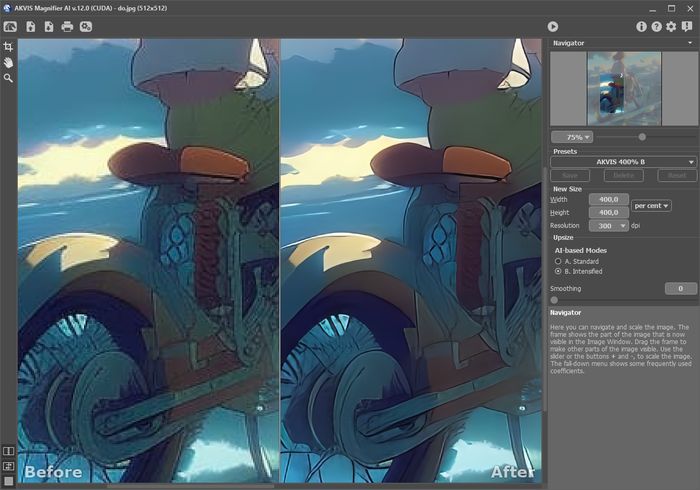Image resolution: width=700 pixels, height=490 pixels.
Task: Print the image
Action: coord(67,27)
